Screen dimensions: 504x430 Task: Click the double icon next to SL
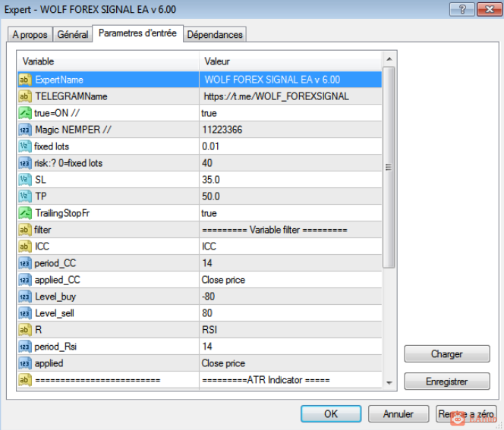[25, 180]
